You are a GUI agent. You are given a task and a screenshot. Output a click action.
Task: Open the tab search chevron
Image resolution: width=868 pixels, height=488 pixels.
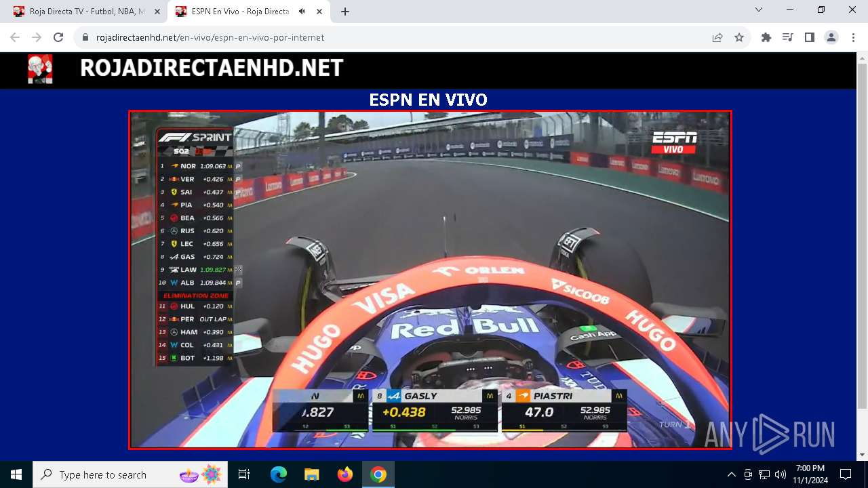[759, 10]
